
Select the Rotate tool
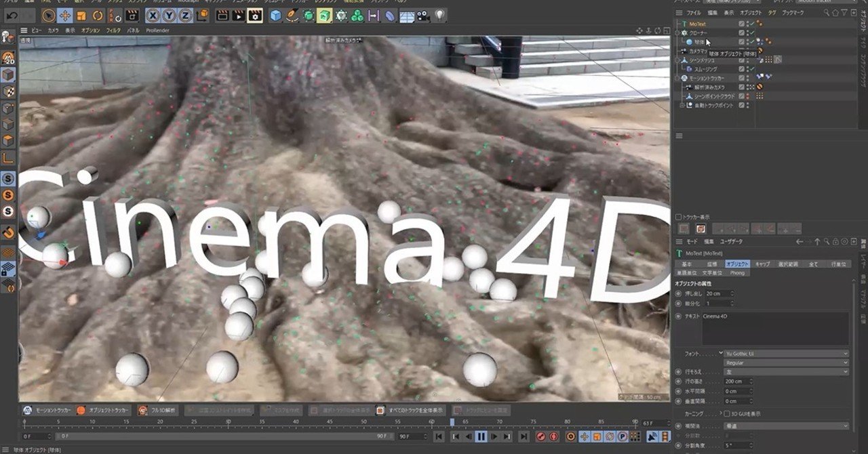(x=97, y=15)
